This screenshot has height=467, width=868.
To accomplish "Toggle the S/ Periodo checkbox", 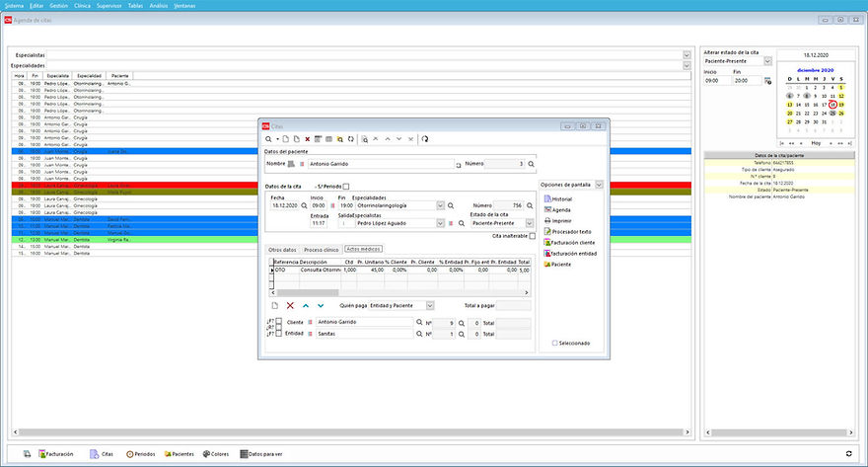I will (346, 187).
